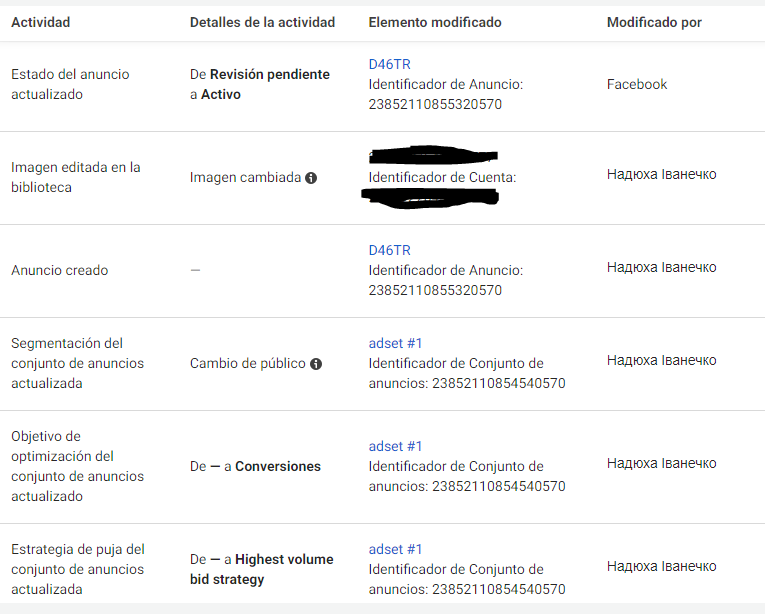Click the Highest volume bid strategy detail
This screenshot has width=765, height=614.
[x=262, y=570]
